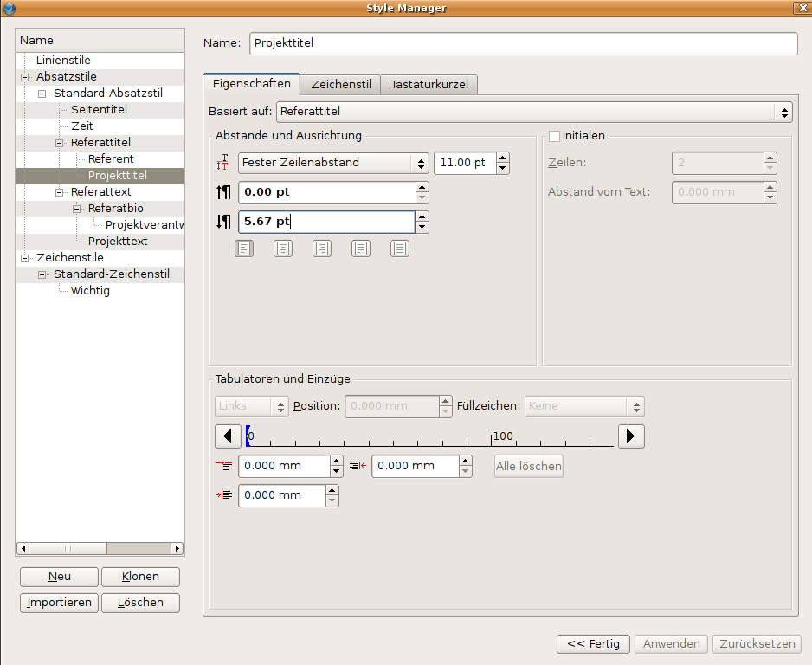Click the Klonen button
Image resolution: width=812 pixels, height=665 pixels.
pos(140,577)
